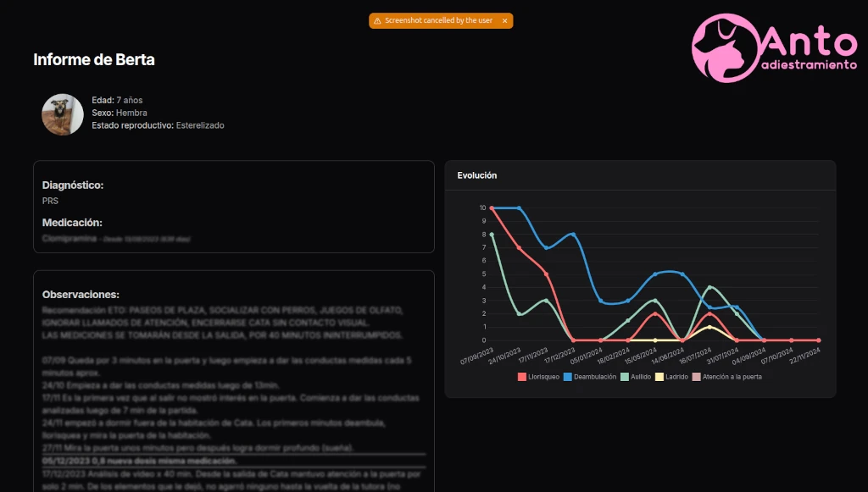The width and height of the screenshot is (868, 492).
Task: Click the yellow Ladrido legend swatch
Action: point(659,377)
